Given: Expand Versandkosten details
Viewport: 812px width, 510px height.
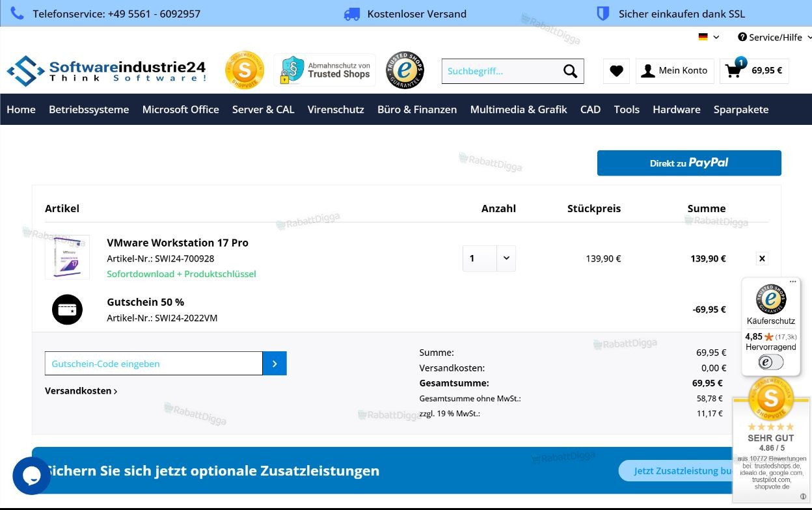Looking at the screenshot, I should coord(81,391).
